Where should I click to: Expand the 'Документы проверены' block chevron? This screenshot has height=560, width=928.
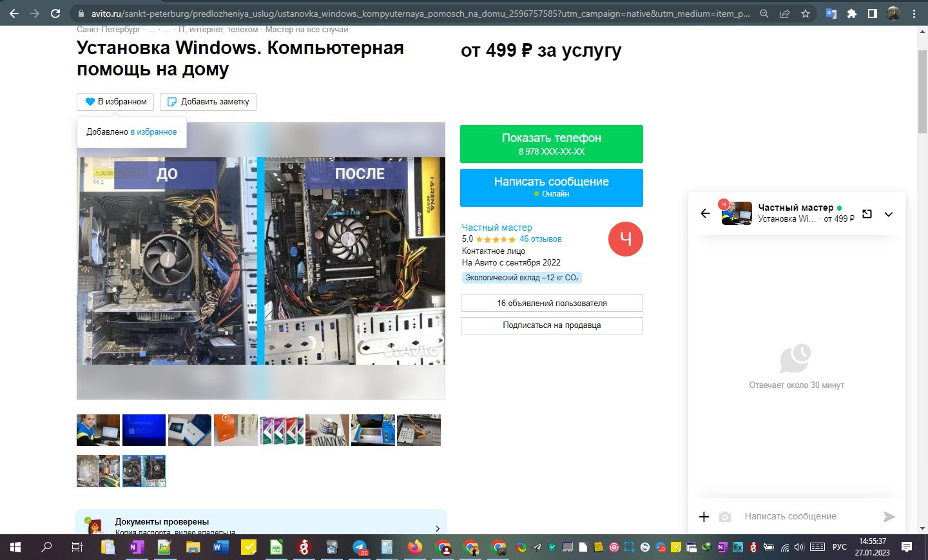438,528
